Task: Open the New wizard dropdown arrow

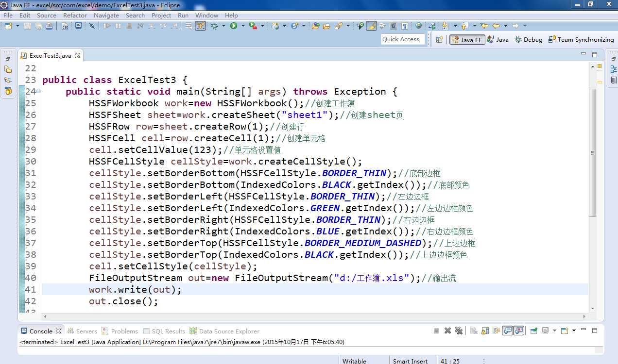Action: pyautogui.click(x=17, y=26)
